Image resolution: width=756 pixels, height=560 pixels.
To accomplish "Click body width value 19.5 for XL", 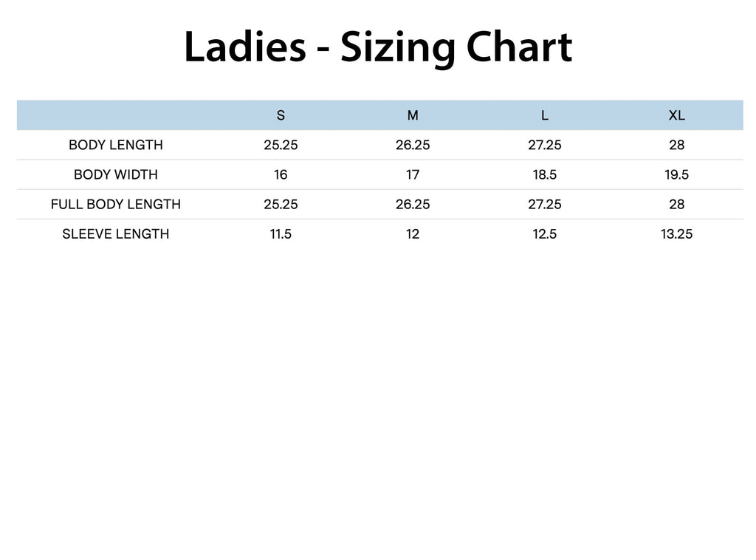I will (x=676, y=174).
